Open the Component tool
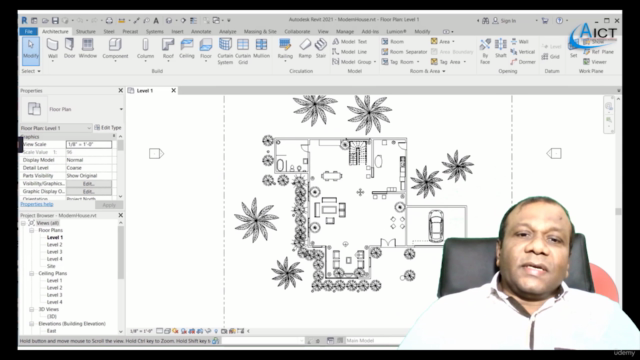The image size is (640, 360). click(115, 49)
